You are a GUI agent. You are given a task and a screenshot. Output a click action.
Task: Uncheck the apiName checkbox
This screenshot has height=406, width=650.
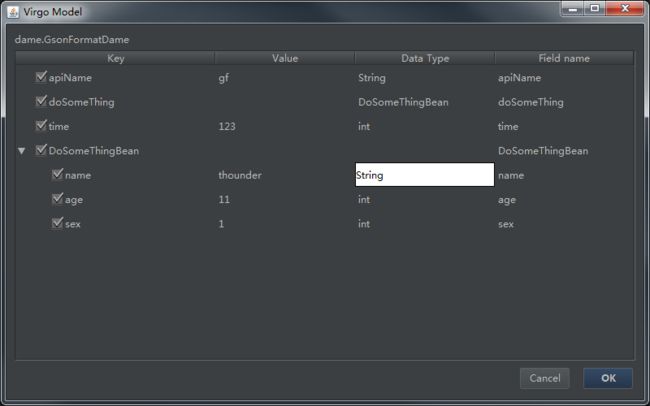[41, 77]
